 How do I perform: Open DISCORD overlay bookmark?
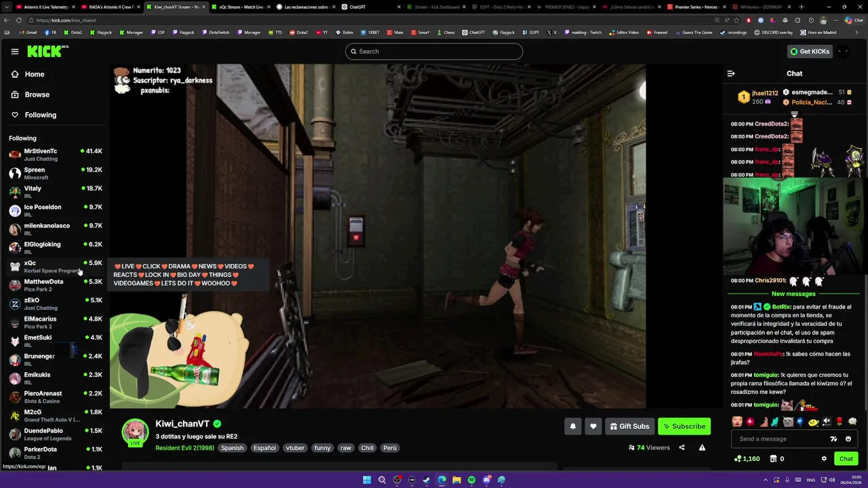[774, 33]
